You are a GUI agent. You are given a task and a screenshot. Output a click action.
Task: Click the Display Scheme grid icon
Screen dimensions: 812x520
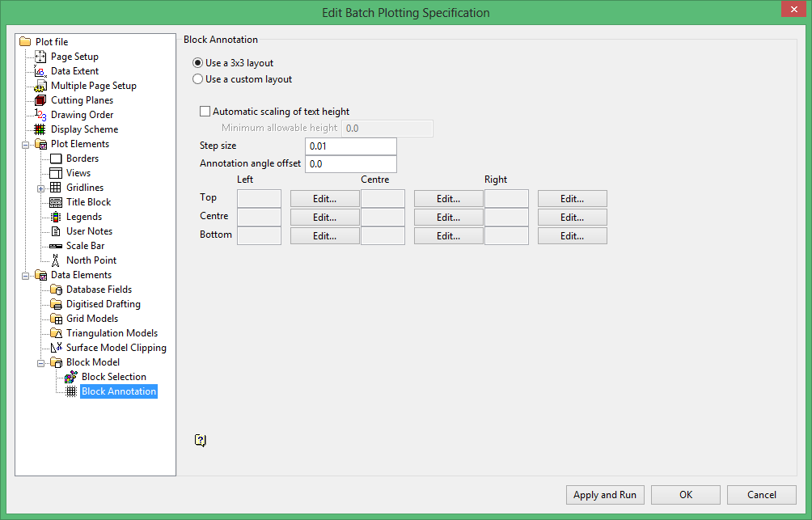(40, 129)
